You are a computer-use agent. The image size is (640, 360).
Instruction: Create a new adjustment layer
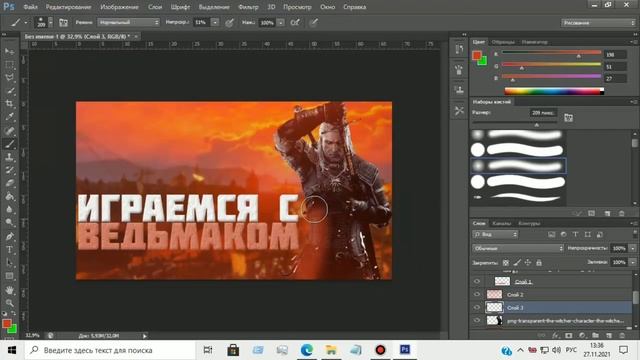[x=582, y=336]
